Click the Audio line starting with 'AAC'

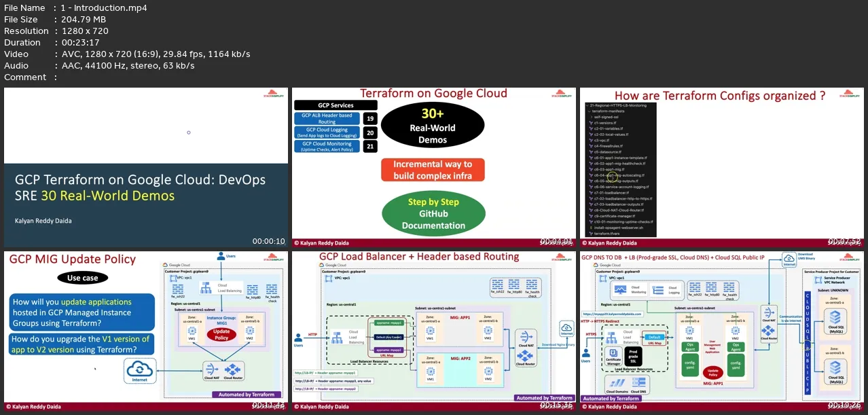pos(128,66)
